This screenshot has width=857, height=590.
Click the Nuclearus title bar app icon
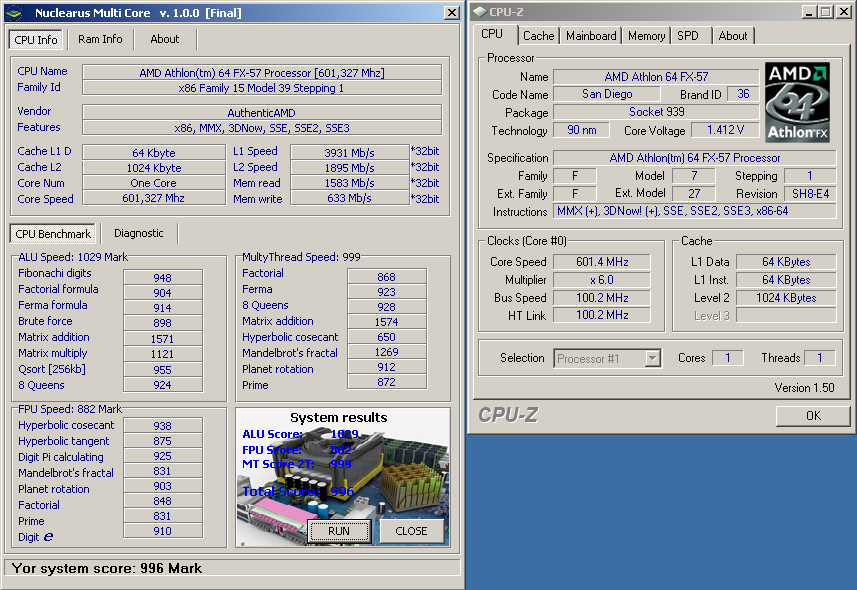[15, 13]
